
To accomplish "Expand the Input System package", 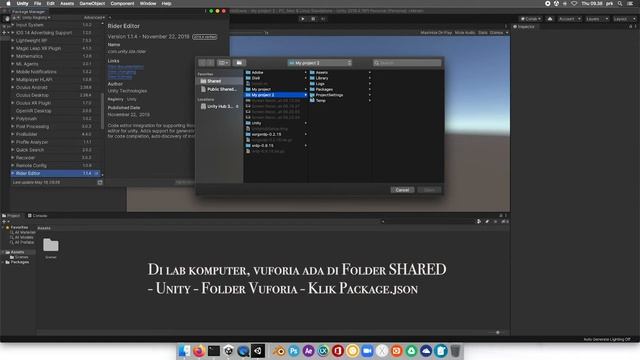I will 13,25.
